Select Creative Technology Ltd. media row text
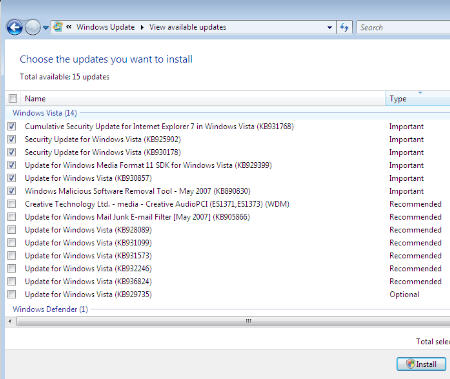 [157, 204]
